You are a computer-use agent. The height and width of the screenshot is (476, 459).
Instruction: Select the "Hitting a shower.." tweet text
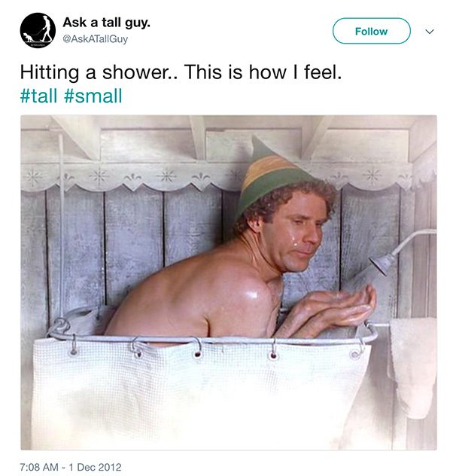coord(99,72)
